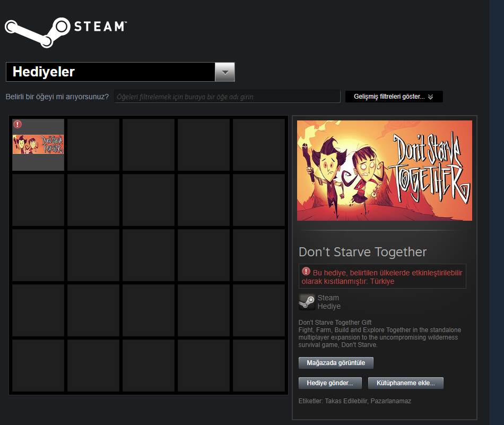Click Kütüphaneme ekle... button
This screenshot has height=425, width=504.
[x=406, y=383]
